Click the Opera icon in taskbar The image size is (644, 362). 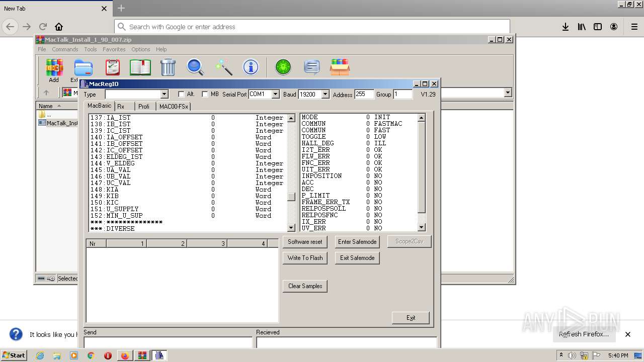[108, 355]
